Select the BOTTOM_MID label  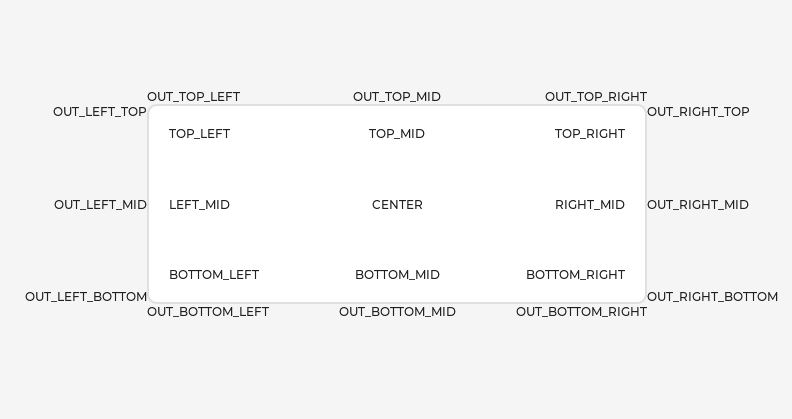click(x=397, y=275)
